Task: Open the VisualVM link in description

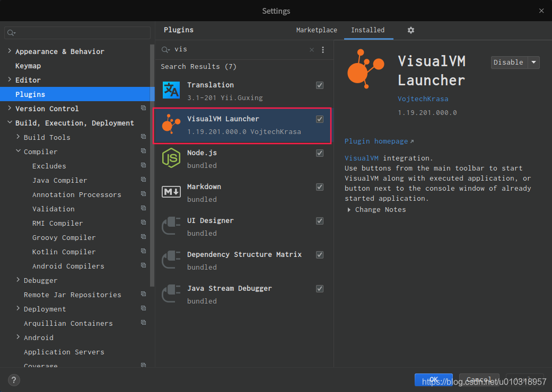Action: click(x=362, y=158)
